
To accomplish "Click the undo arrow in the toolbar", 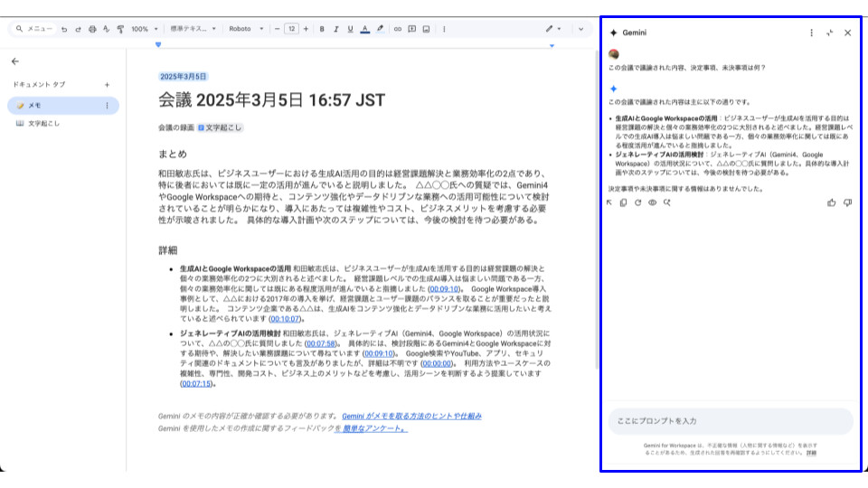I will tap(64, 29).
